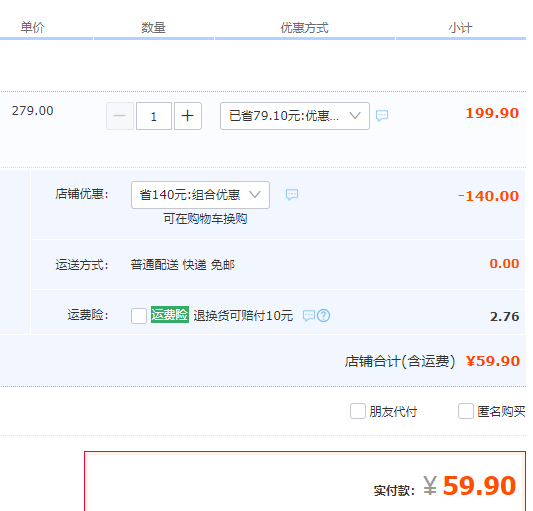533x511 pixels.
Task: Click the green 运费险 badge
Action: pos(170,314)
